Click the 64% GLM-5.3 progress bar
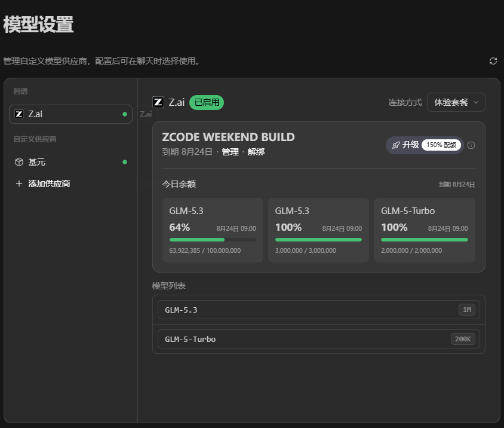 pyautogui.click(x=213, y=240)
